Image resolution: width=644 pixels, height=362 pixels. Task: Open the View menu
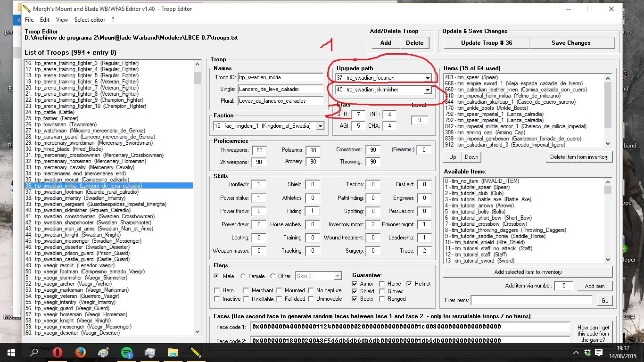tap(62, 20)
